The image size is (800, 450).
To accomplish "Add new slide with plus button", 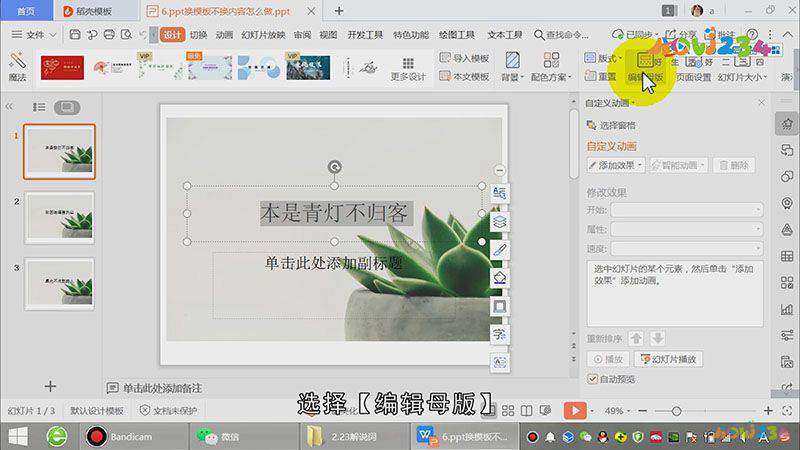I will pos(50,386).
